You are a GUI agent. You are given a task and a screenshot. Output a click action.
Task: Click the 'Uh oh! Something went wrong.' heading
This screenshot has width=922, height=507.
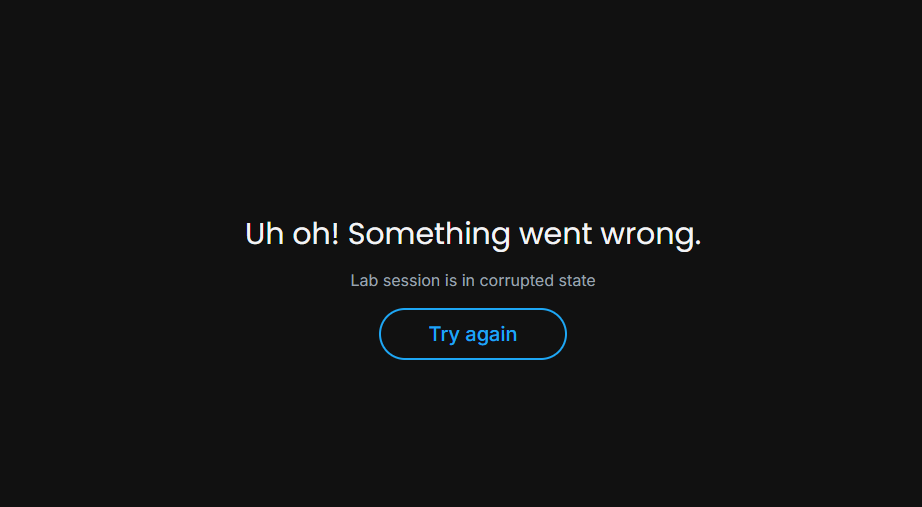click(473, 234)
